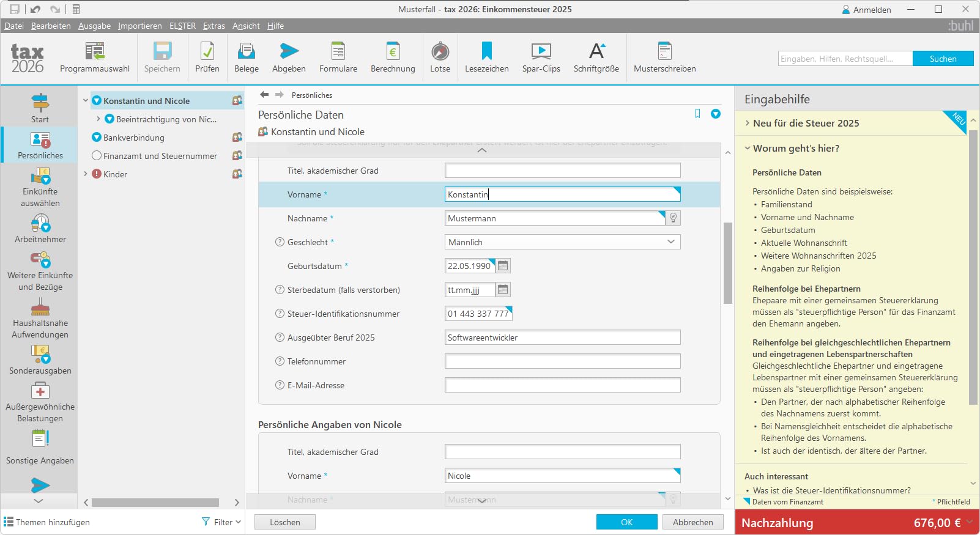Viewport: 980px width, 535px height.
Task: Toggle status marker of Bankverbindung entry
Action: tap(96, 138)
